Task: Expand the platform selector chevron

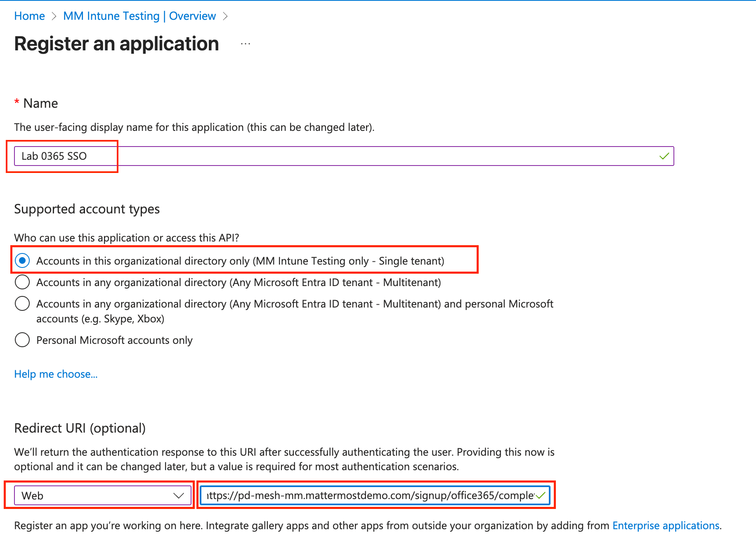Action: pos(177,496)
